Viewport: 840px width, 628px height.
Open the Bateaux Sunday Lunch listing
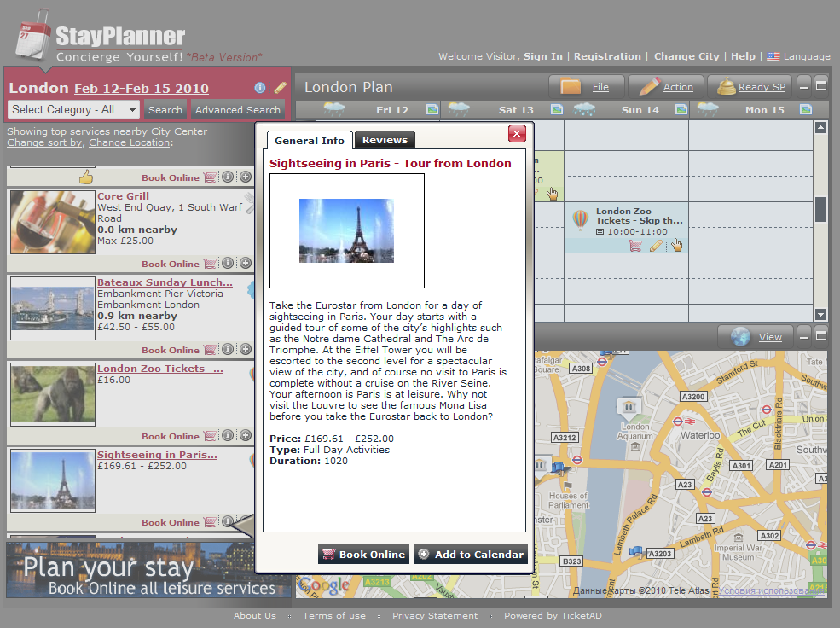click(165, 282)
